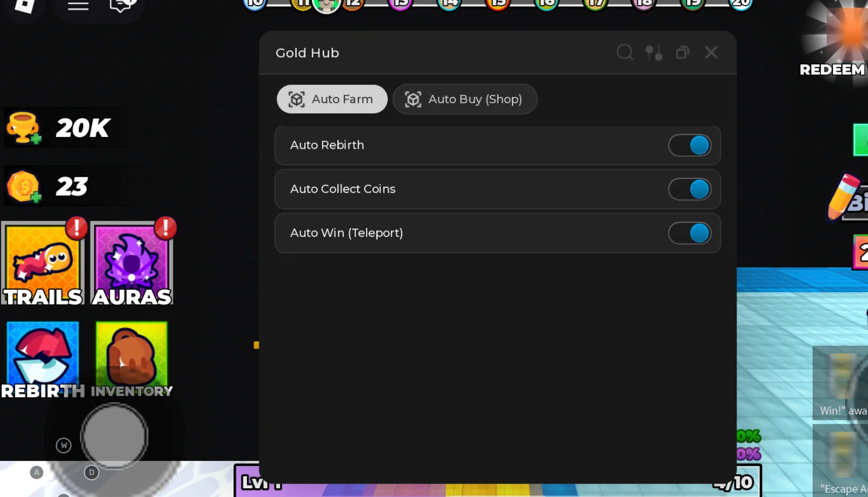Disable the Auto Rebirth toggle
The image size is (868, 497).
coord(689,145)
